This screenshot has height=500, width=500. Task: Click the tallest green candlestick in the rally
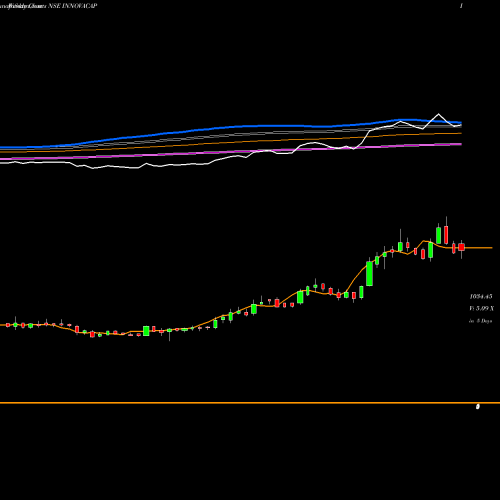point(369,273)
